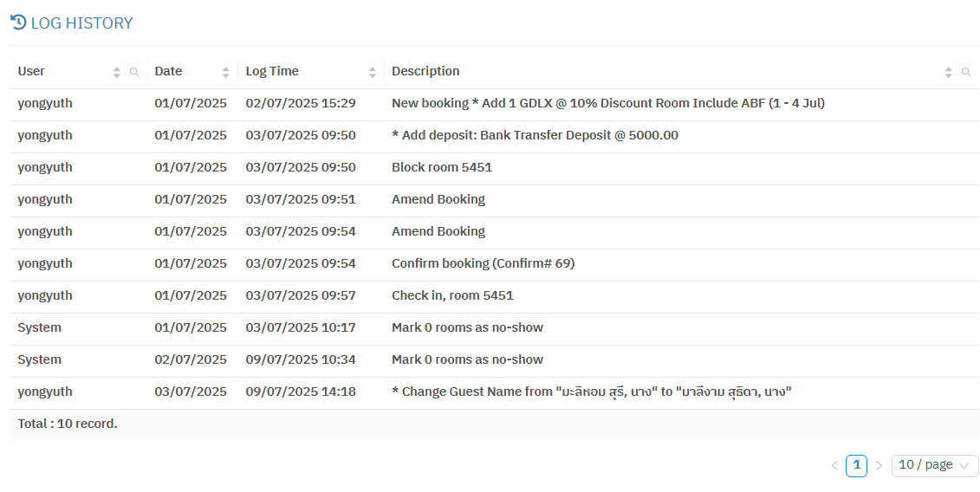The image size is (980, 492).
Task: Sort by the Log Time column arrows
Action: [x=373, y=72]
